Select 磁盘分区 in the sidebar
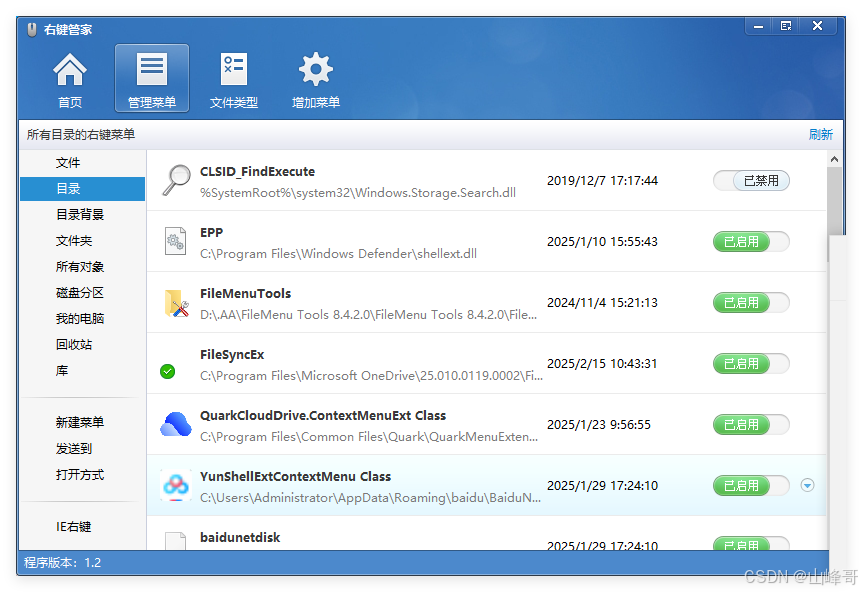 point(82,292)
